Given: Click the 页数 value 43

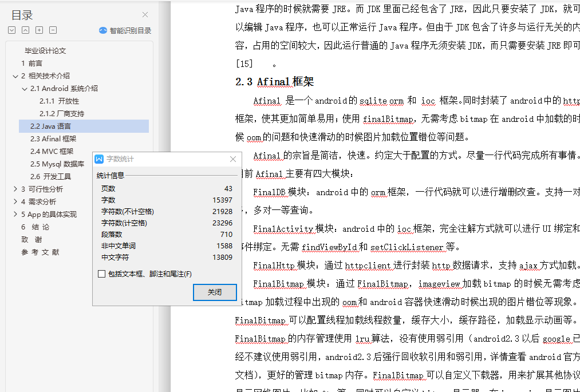Looking at the screenshot, I should click(228, 189).
